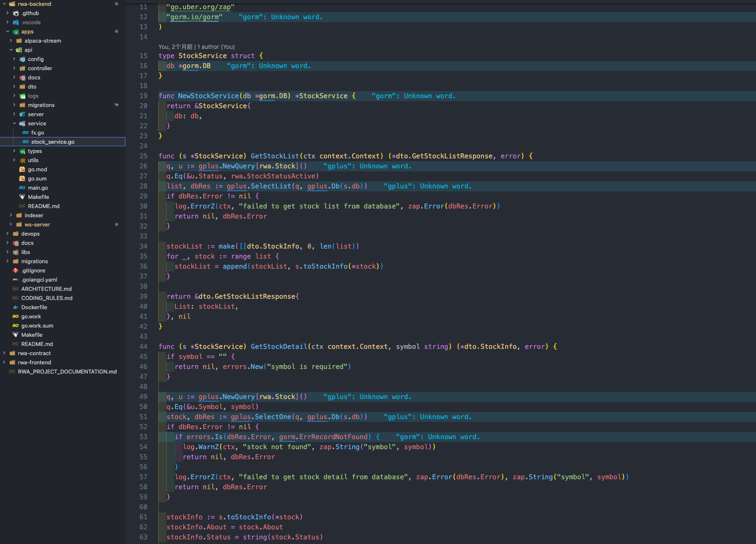Screen dimensions: 756x544
Task: Click line number 44 in gutter
Action: coord(143,347)
